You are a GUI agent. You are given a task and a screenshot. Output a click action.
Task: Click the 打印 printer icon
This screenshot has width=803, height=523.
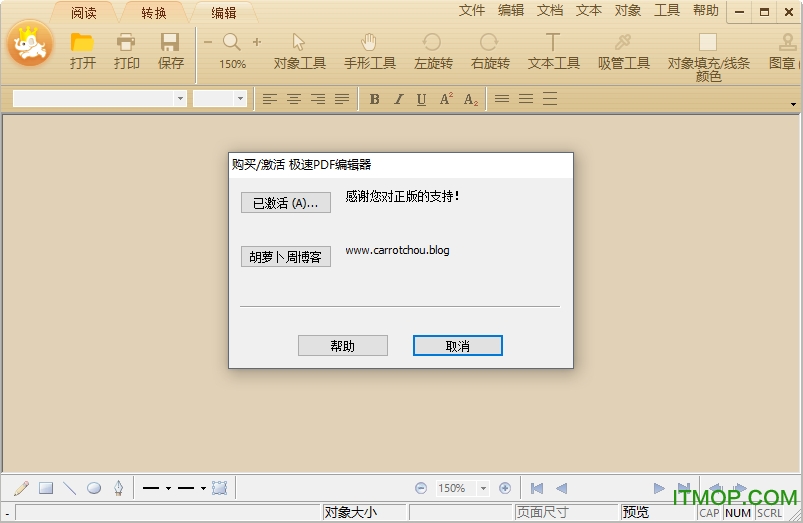pyautogui.click(x=126, y=50)
